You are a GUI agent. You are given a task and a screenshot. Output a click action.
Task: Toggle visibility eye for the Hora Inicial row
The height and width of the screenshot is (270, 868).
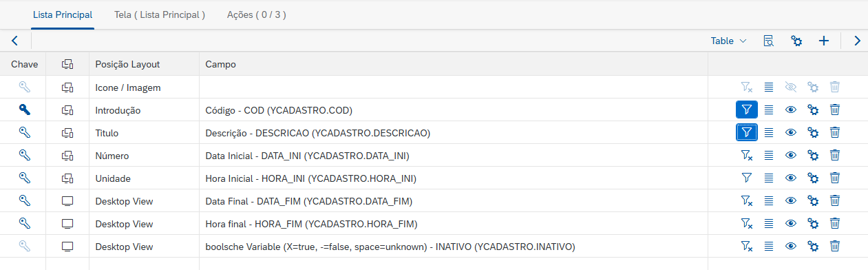(x=791, y=178)
